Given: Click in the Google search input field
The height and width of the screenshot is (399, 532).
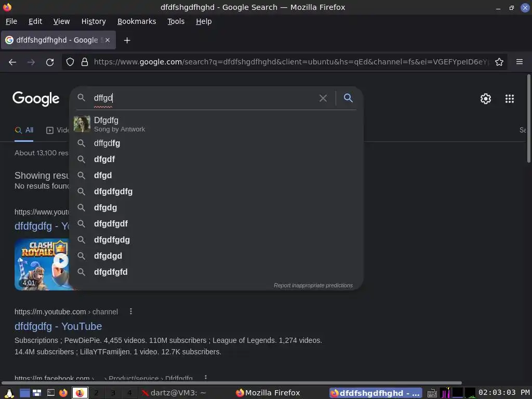Looking at the screenshot, I should [x=204, y=98].
